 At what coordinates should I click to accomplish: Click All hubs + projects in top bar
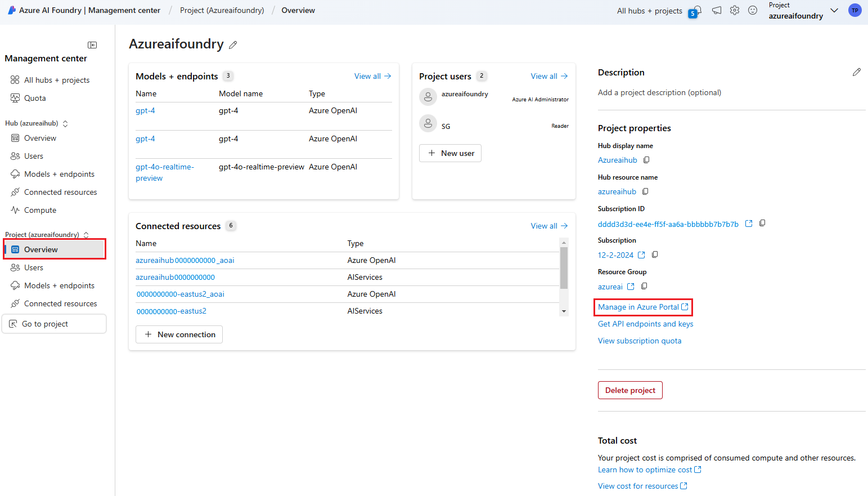[x=649, y=11]
